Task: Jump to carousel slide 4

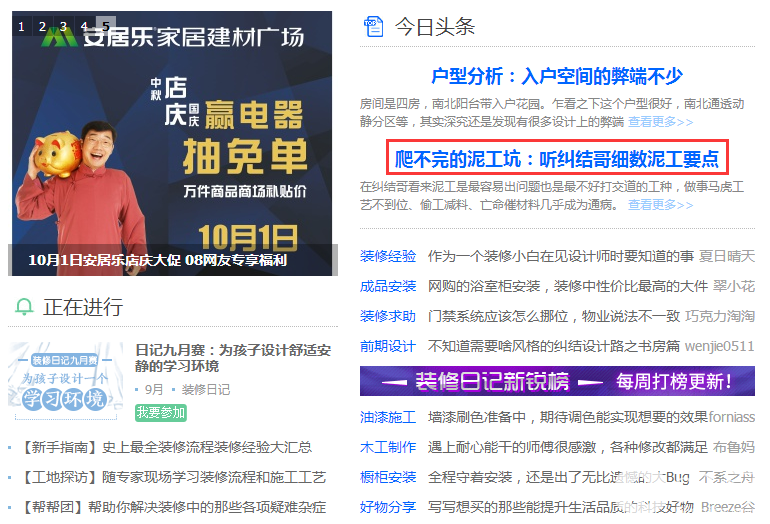Action: click(84, 27)
